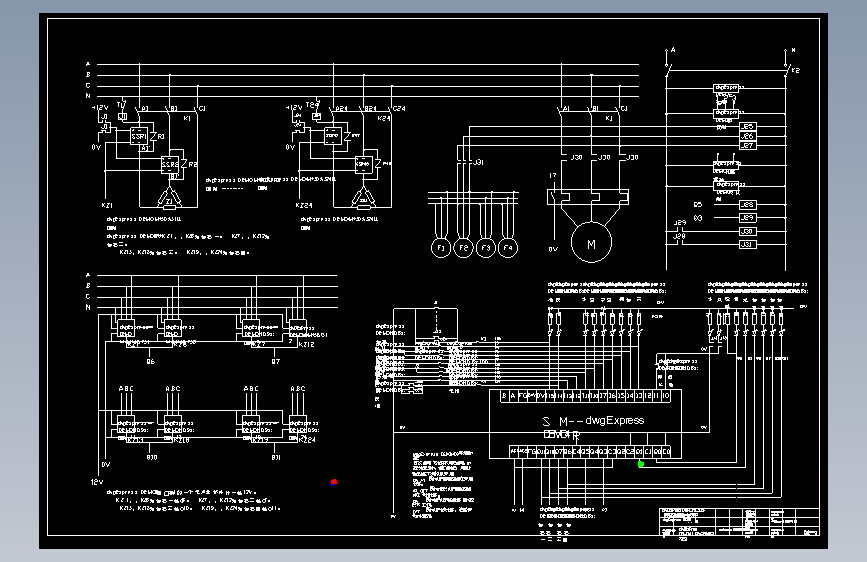
Task: Click the B10 label under lower modules
Action: (152, 457)
